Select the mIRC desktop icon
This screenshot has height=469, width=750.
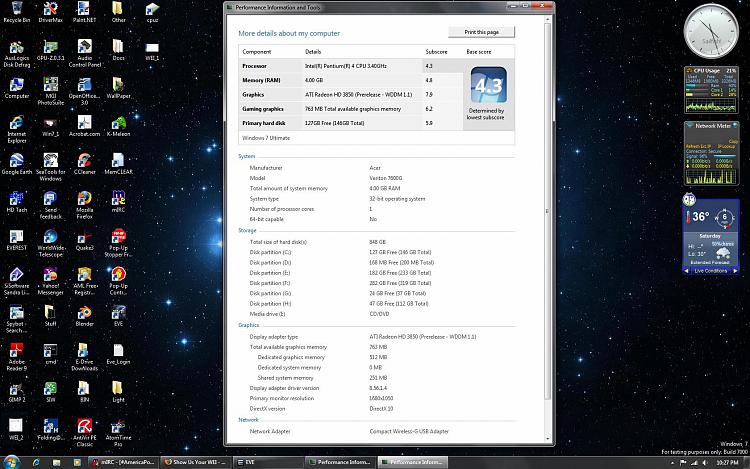[x=118, y=202]
